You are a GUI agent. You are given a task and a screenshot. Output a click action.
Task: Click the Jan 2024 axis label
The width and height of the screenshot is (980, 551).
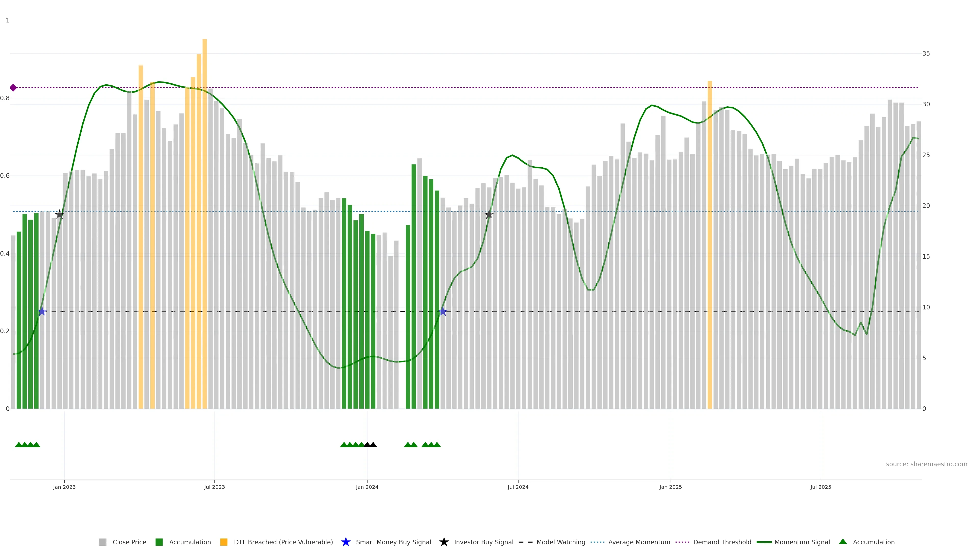point(367,487)
